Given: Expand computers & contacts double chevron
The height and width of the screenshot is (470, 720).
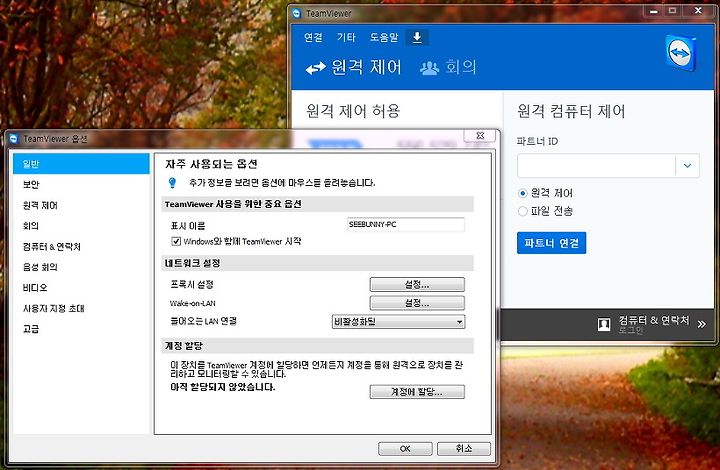Looking at the screenshot, I should click(702, 324).
